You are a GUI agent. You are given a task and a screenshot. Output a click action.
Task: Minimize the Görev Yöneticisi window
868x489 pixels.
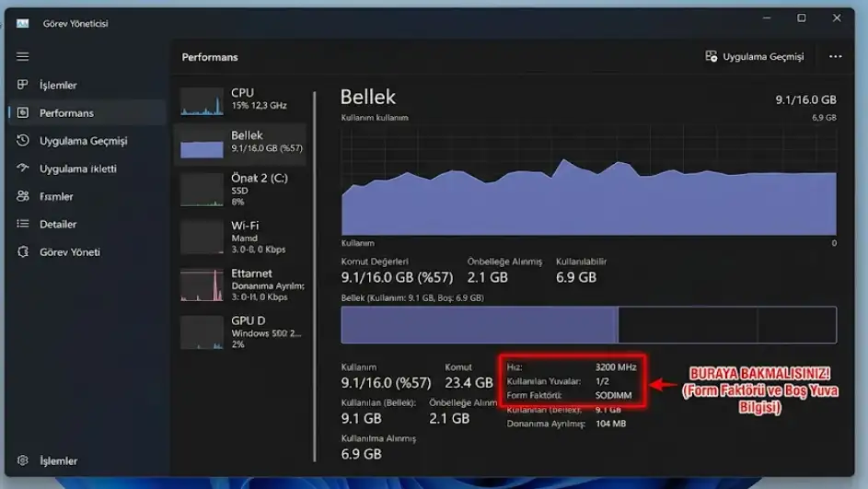point(767,18)
